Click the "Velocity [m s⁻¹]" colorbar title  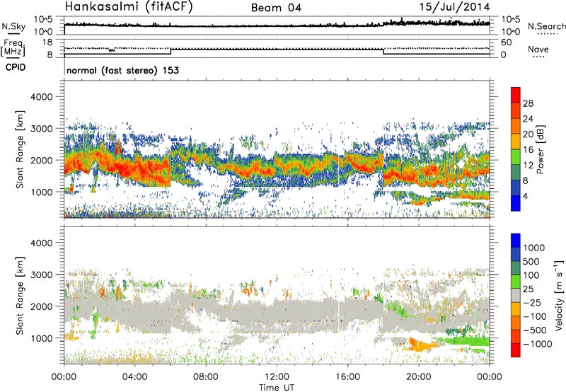(x=559, y=295)
